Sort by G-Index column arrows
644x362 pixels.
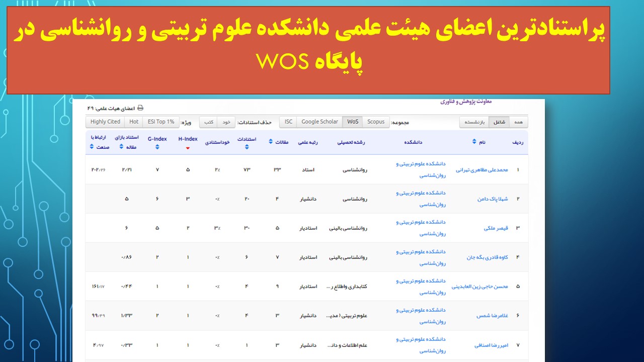(x=157, y=147)
